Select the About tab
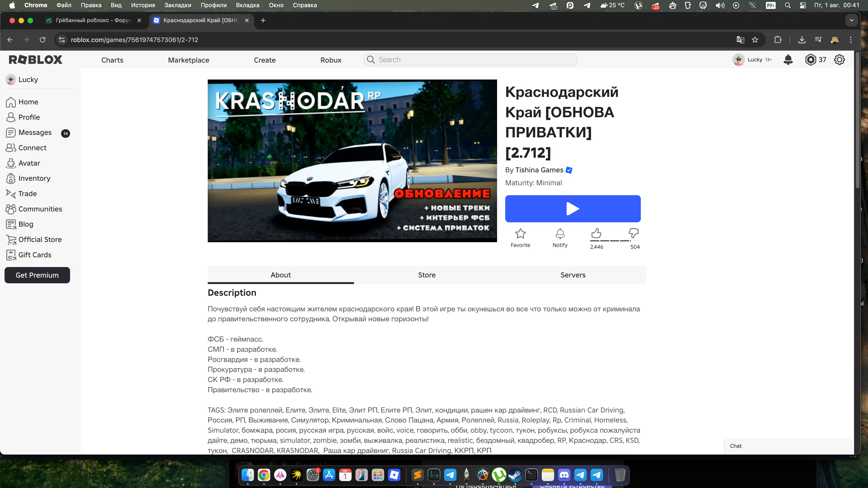The image size is (868, 488). 281,275
